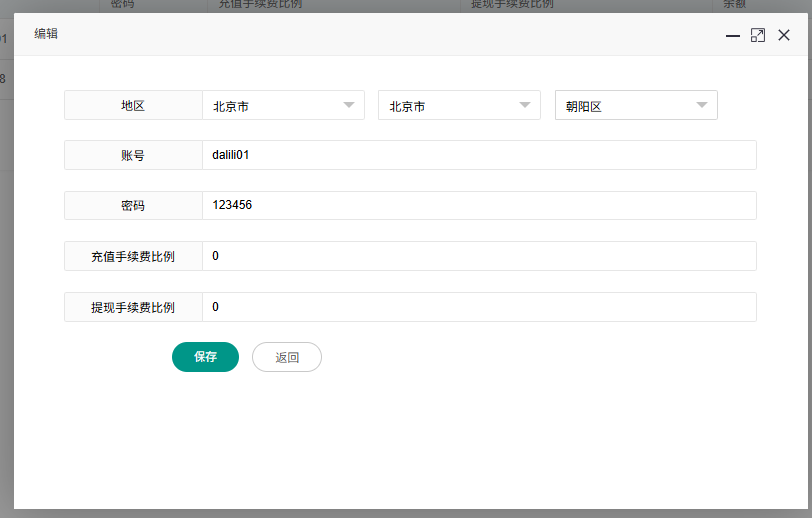Click the 提现手续费比例 label in the form

point(133,307)
